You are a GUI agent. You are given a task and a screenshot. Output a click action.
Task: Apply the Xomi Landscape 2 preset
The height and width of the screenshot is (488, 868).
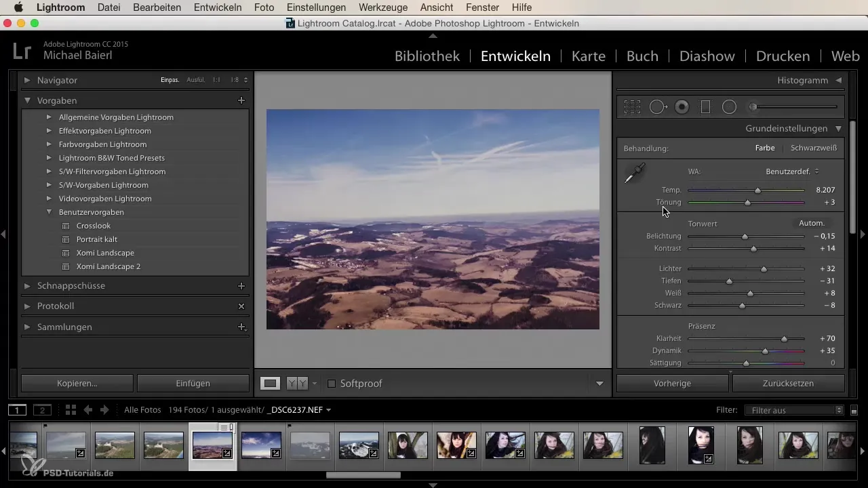pos(108,266)
